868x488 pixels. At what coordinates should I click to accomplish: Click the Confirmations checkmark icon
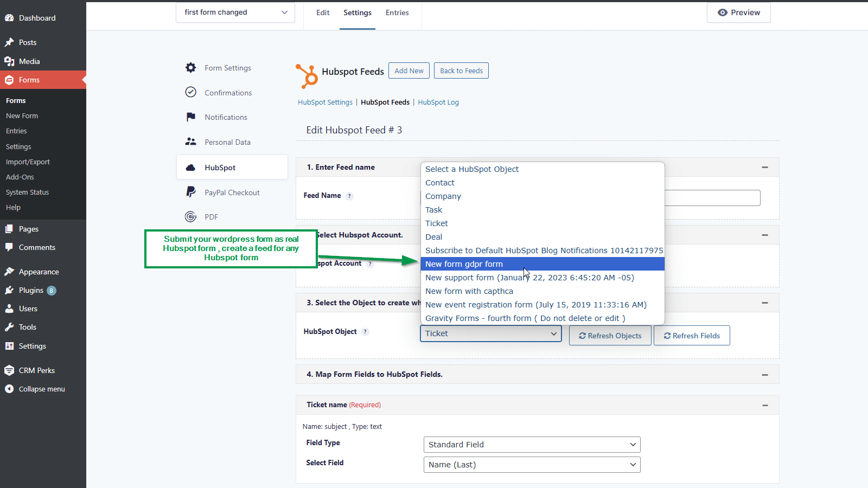pos(190,92)
